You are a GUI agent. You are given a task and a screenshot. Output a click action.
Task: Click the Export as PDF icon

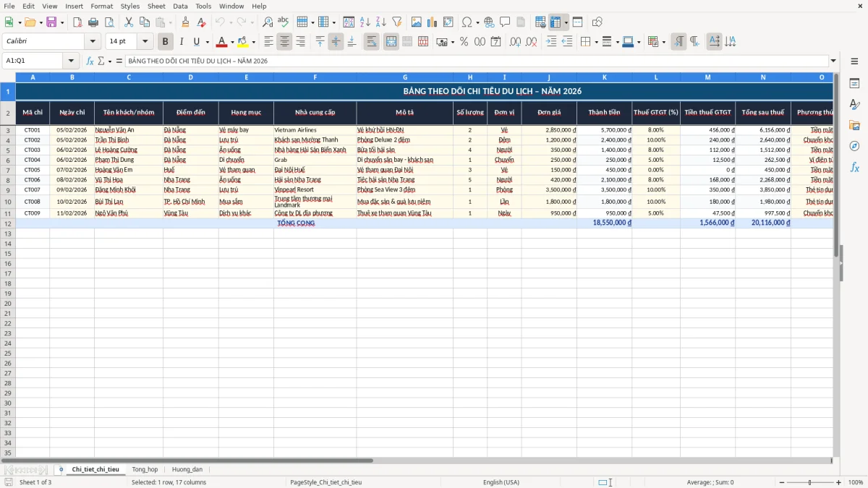[77, 22]
